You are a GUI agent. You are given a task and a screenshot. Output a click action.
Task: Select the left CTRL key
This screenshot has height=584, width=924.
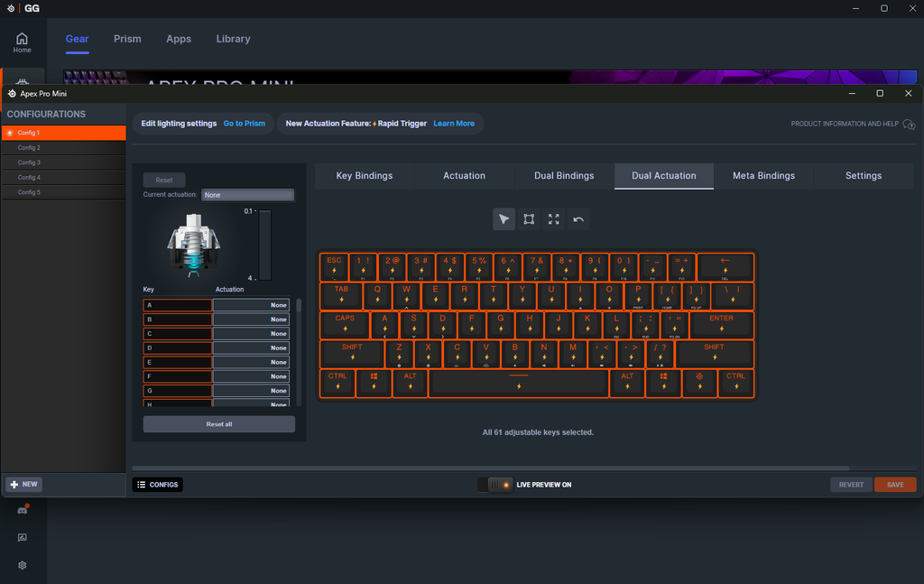337,383
